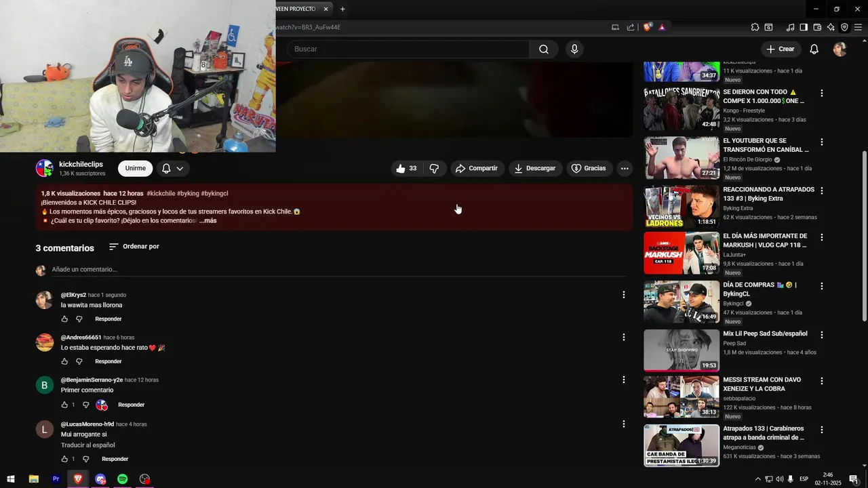868x488 pixels.
Task: Open options menu for @BenjaminSerrano-y2e's comment
Action: pos(624,380)
